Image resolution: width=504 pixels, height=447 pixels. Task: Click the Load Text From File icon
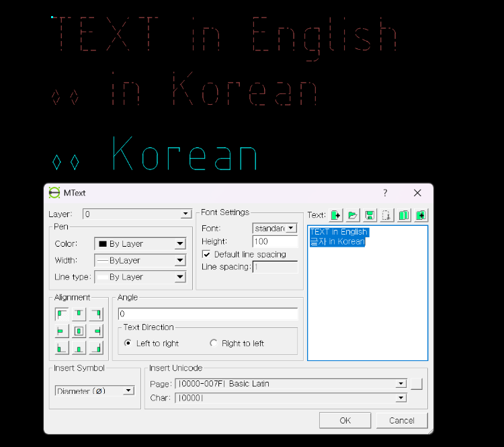coord(353,215)
